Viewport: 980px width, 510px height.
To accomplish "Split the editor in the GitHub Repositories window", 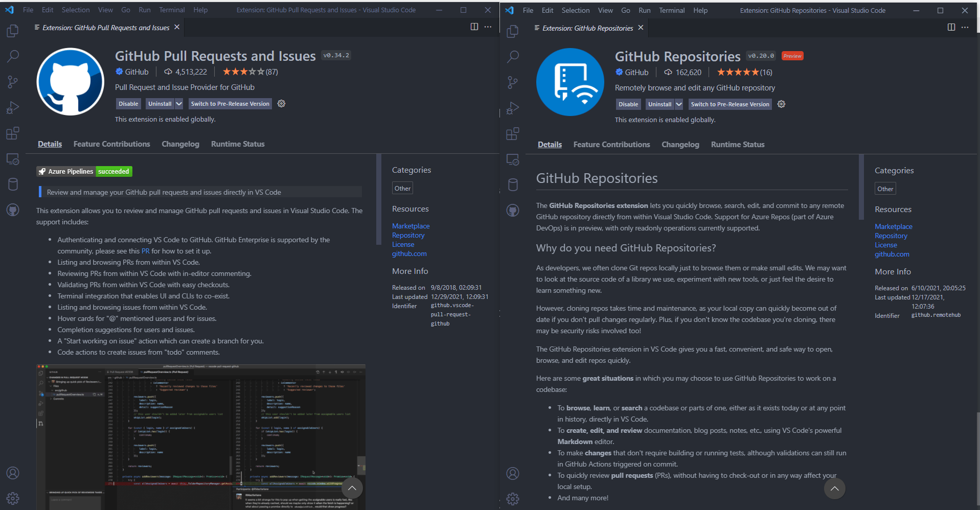I will [x=951, y=27].
